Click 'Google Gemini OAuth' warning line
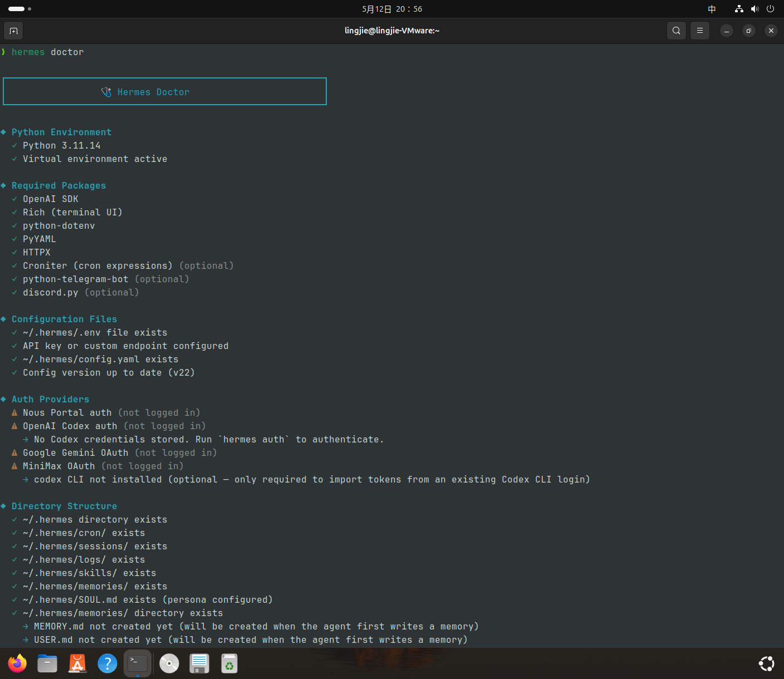 [120, 453]
